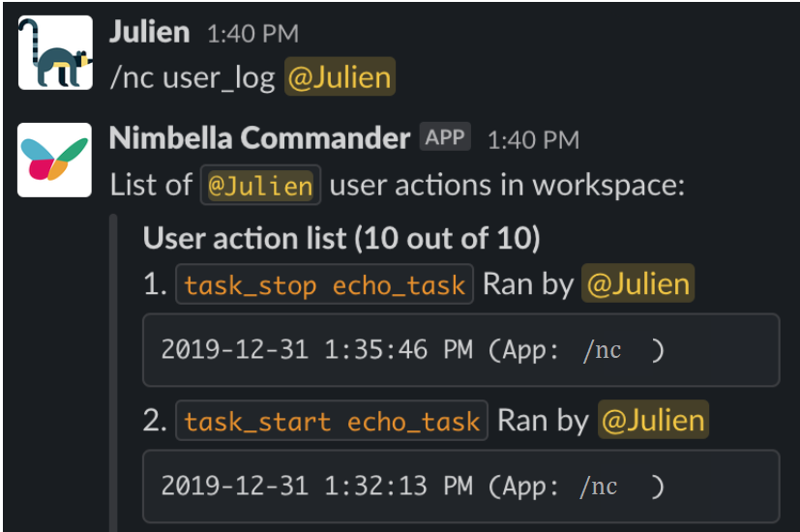Click the 'user actions in workspace:' message text
The image size is (800, 532).
[507, 185]
